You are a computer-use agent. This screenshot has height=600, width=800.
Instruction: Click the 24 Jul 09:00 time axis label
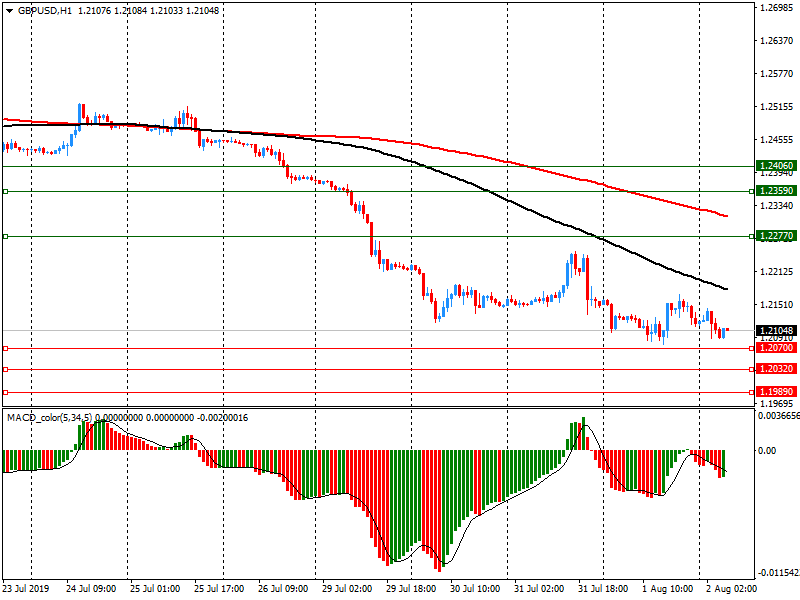click(x=91, y=589)
